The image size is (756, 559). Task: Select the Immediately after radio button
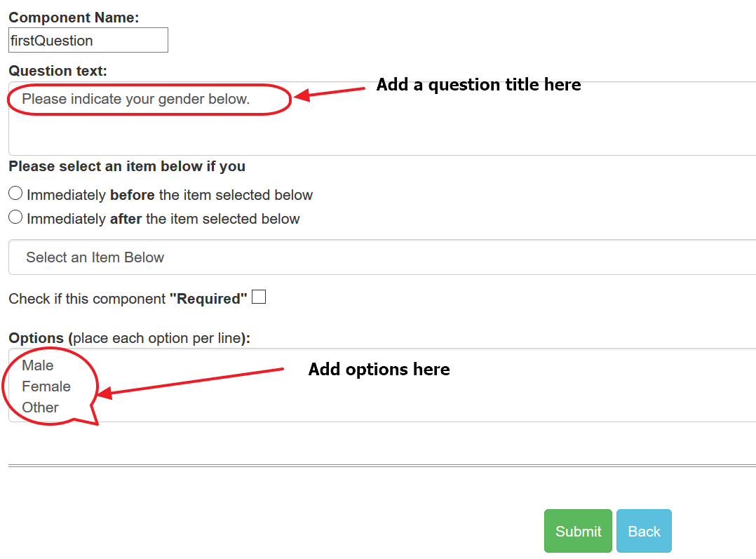(x=15, y=217)
